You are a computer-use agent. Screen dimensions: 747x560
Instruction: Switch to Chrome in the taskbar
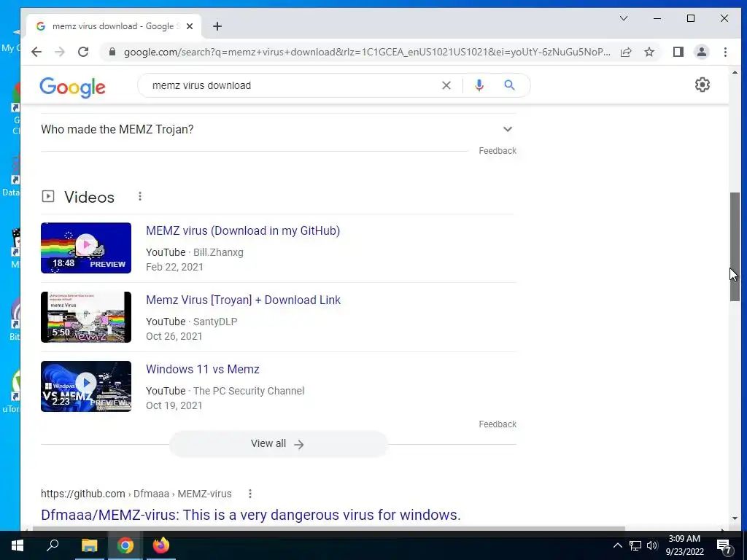[125, 545]
